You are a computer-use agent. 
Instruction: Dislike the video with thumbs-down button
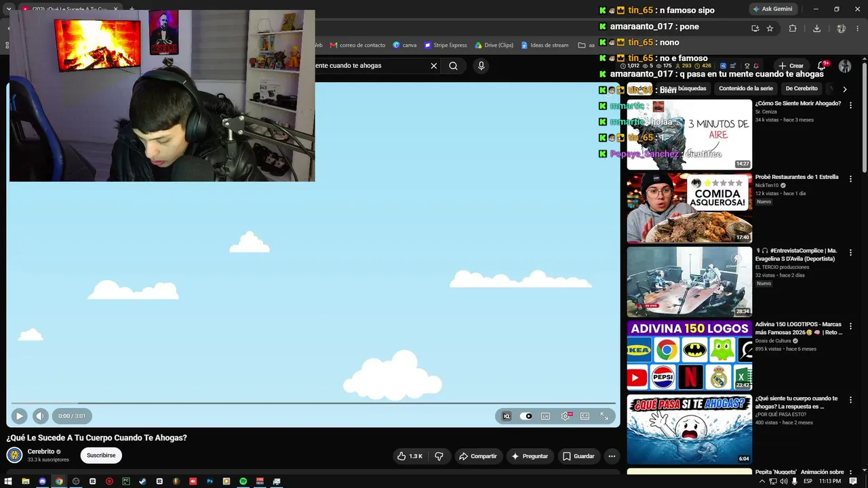(439, 456)
